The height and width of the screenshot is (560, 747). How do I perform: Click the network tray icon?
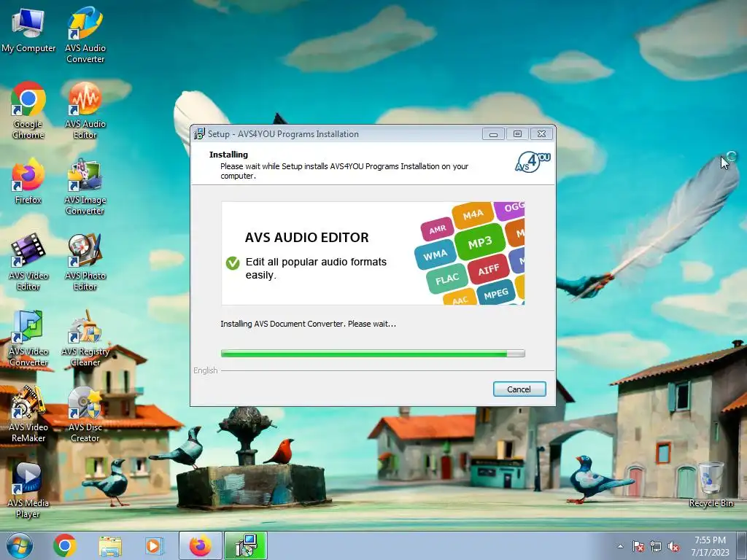[656, 546]
